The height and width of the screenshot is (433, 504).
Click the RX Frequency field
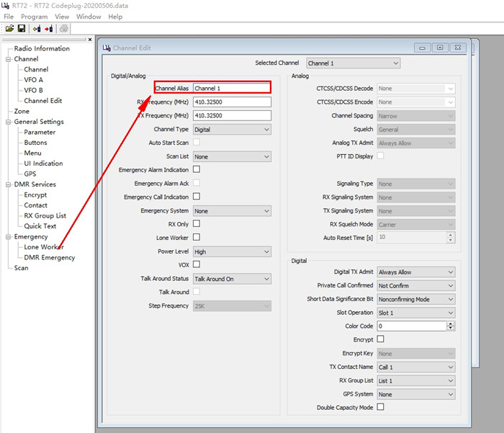[232, 102]
